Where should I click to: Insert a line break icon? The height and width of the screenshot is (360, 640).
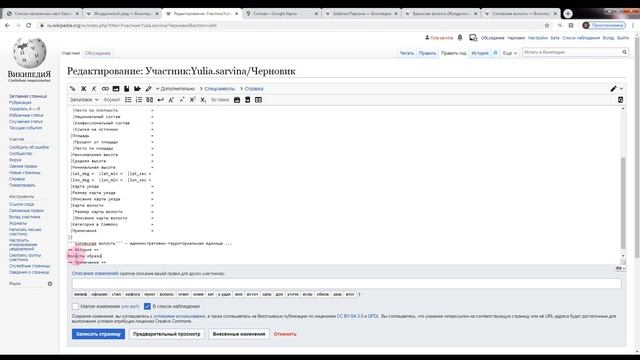pyautogui.click(x=160, y=100)
